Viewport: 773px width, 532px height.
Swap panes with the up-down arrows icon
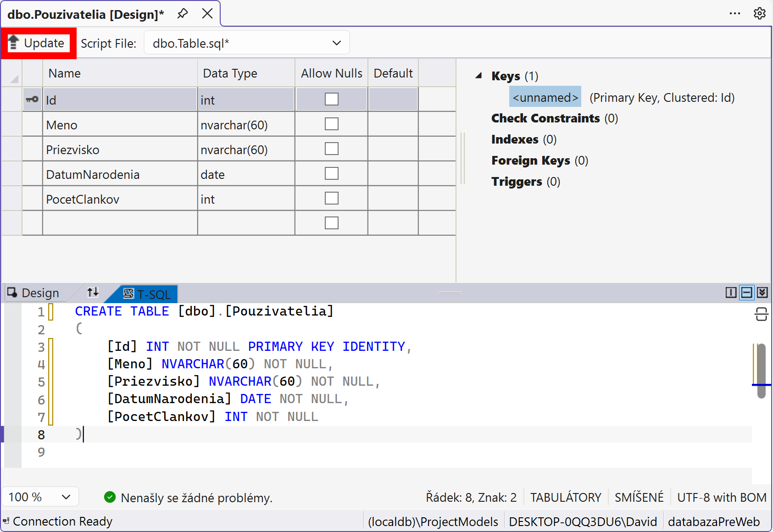(93, 292)
